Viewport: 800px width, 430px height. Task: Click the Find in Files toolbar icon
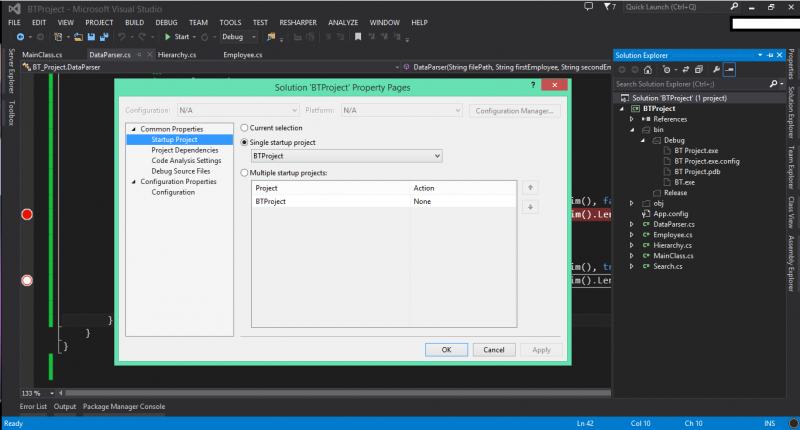point(271,37)
